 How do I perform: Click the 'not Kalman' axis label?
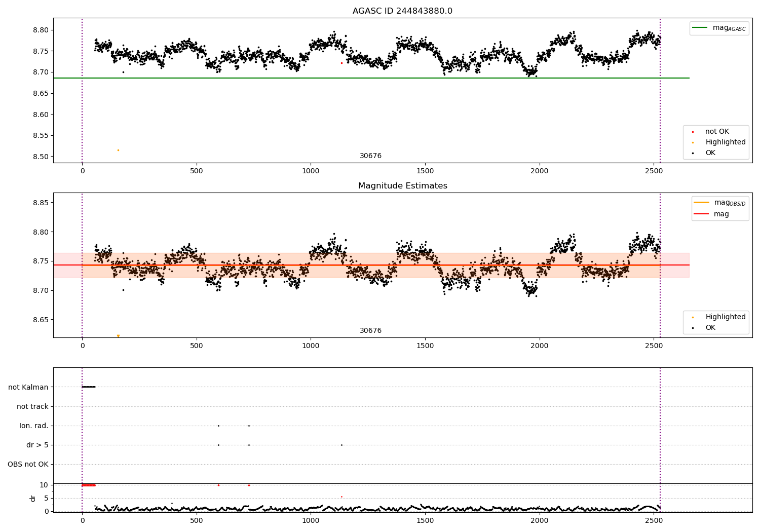pyautogui.click(x=28, y=387)
